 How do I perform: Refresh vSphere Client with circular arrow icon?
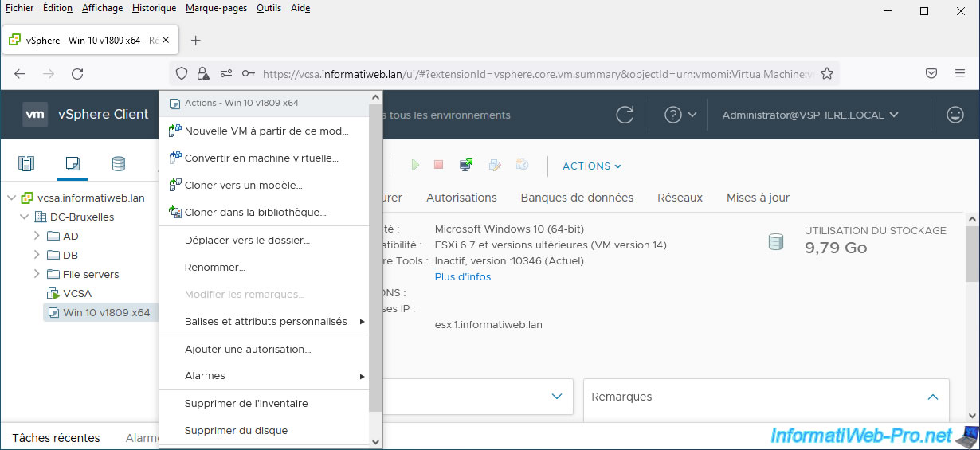pyautogui.click(x=625, y=115)
